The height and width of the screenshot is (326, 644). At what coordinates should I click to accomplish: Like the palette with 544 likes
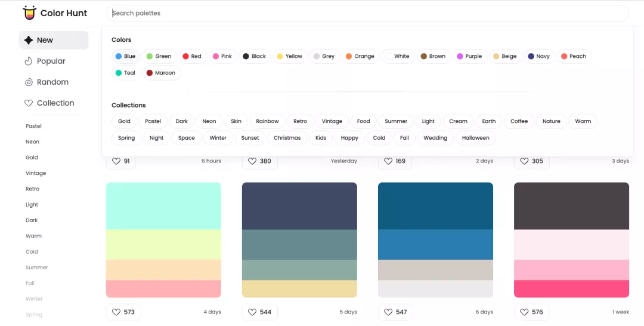pyautogui.click(x=259, y=312)
